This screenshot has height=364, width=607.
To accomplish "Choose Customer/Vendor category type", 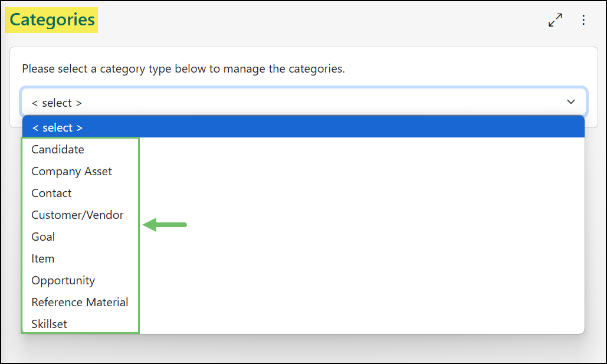I will [x=303, y=215].
